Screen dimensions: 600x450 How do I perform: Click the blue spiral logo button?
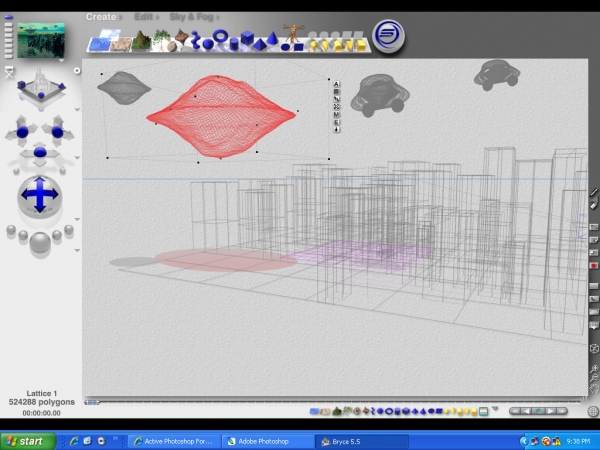388,36
